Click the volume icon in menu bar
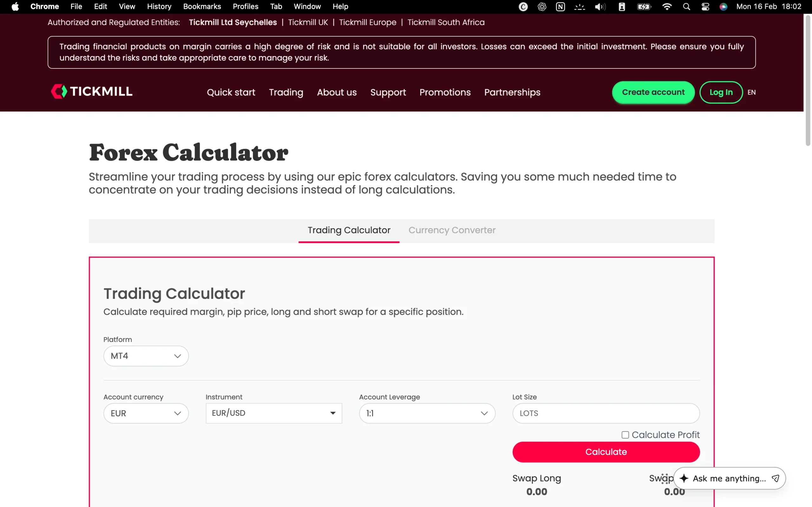 tap(600, 7)
